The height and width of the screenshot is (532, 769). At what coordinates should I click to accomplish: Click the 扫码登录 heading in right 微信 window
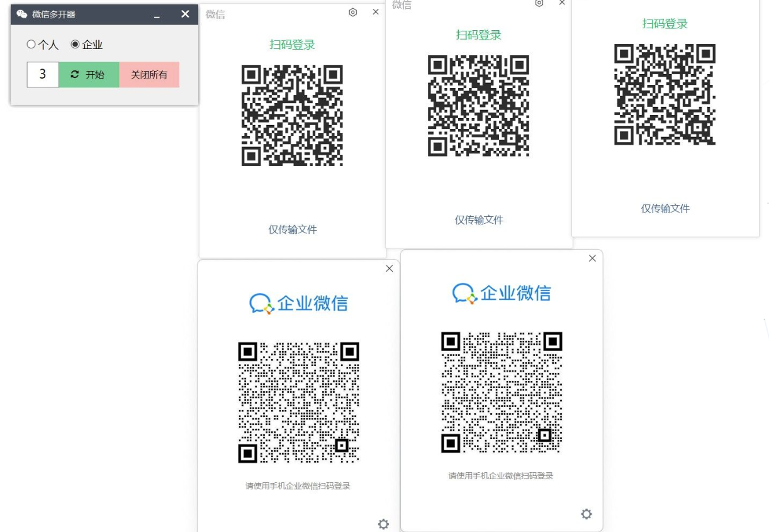[665, 23]
